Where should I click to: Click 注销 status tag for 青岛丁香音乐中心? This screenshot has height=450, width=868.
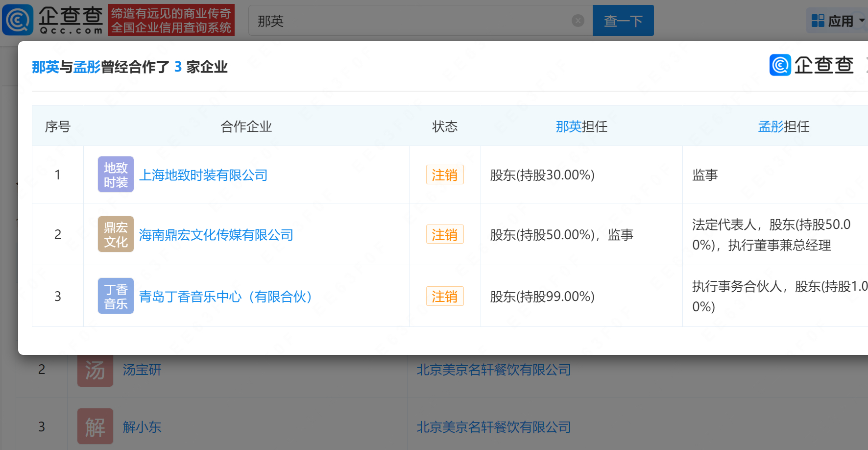445,297
